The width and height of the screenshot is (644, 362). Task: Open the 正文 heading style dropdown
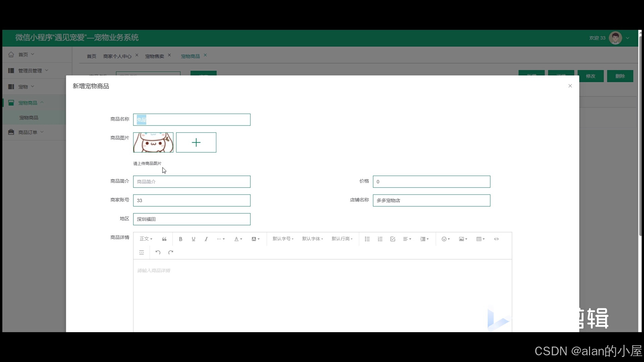tap(146, 239)
